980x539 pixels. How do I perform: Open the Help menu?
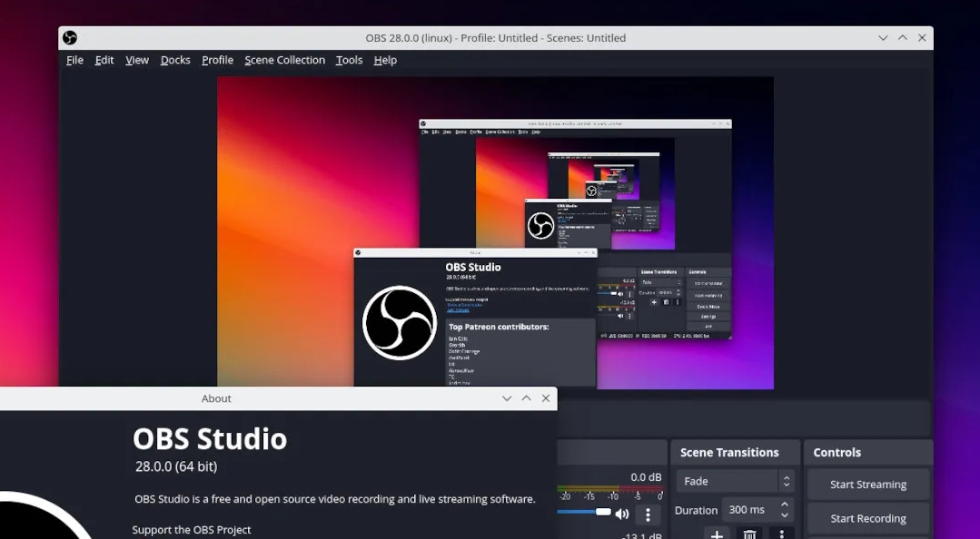pos(385,60)
